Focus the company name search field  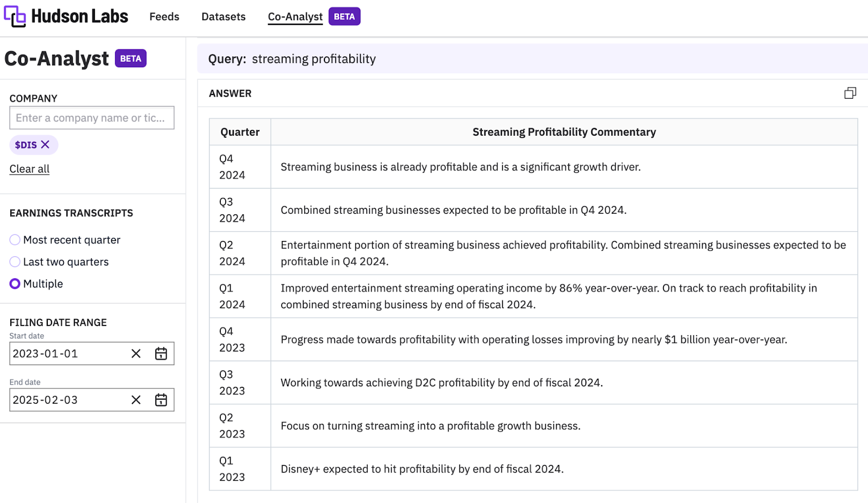click(x=91, y=118)
